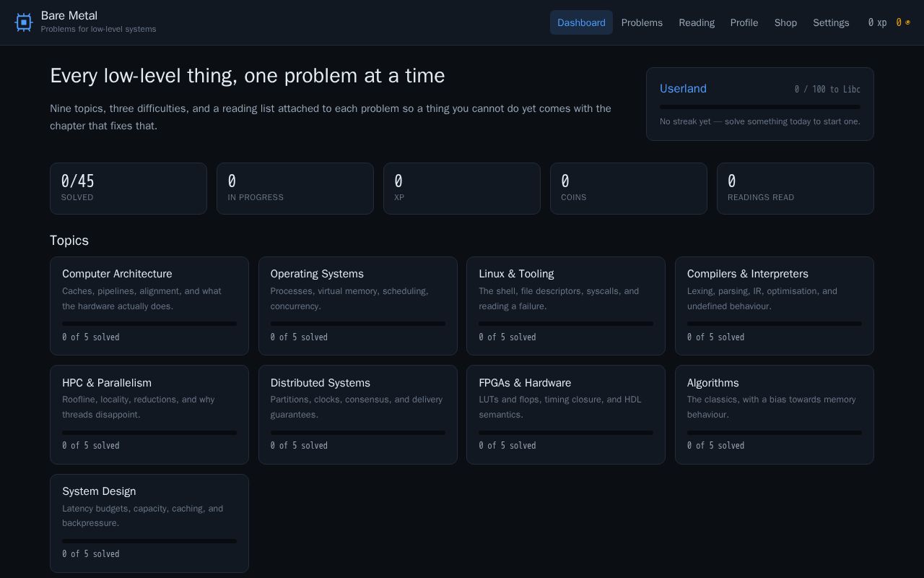Navigate to Profile
This screenshot has width=924, height=578.
coord(744,22)
